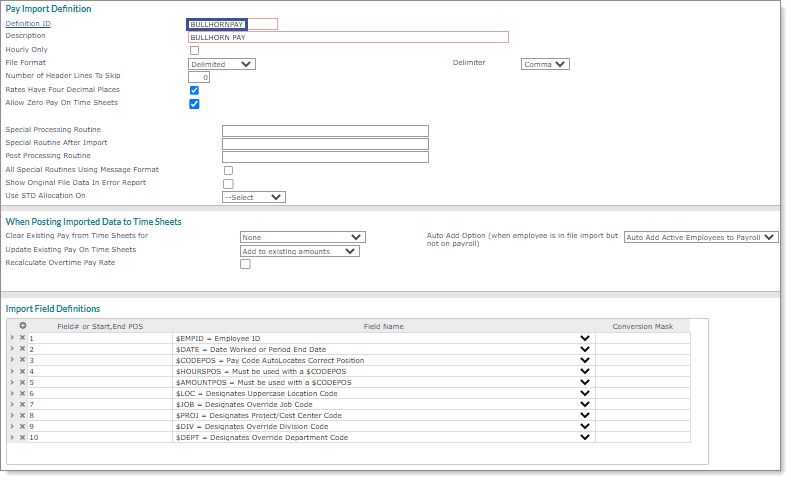Viewport: 791px width, 481px height.
Task: Enable Recalculate Overtime Pay Rate checkbox
Action: 245,264
